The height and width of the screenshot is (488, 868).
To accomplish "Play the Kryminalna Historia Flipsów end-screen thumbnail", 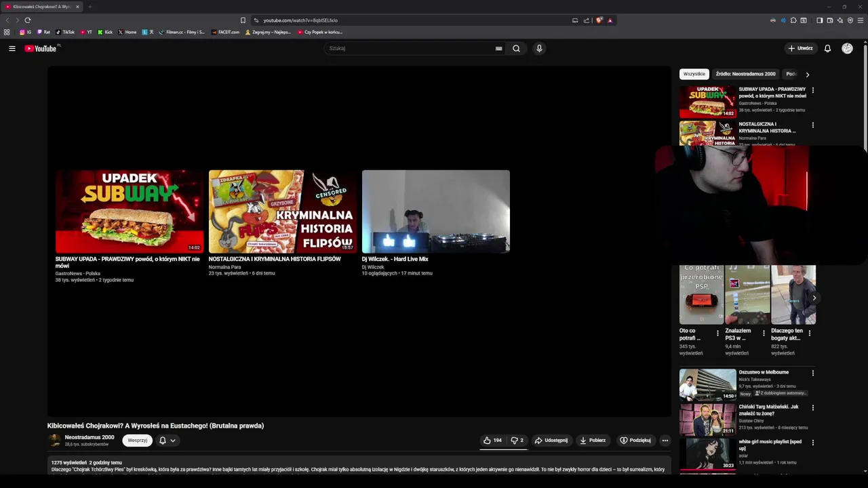I will coord(282,211).
